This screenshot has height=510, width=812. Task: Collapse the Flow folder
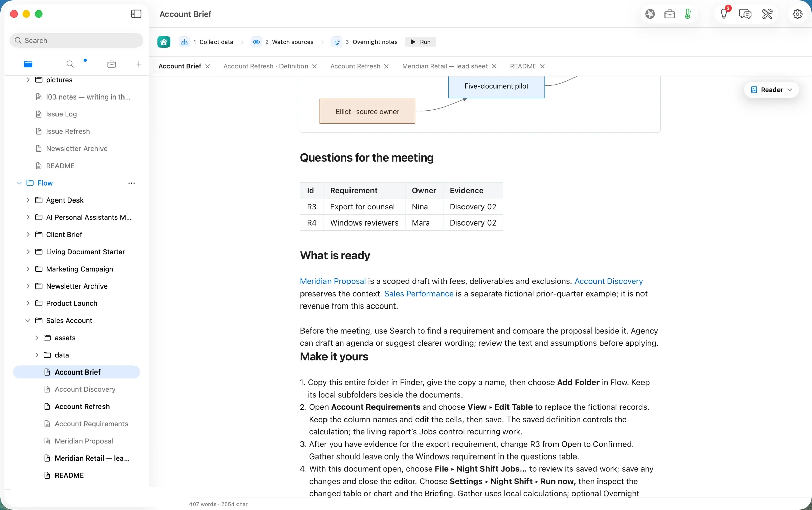(19, 183)
